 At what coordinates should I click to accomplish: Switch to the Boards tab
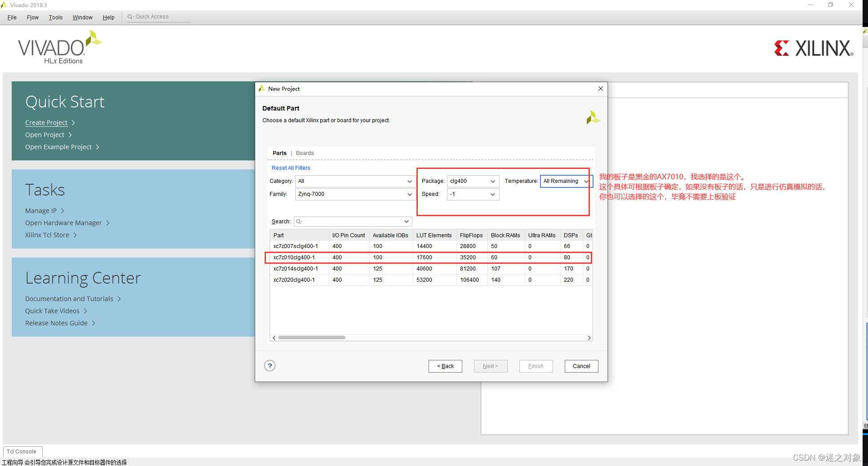(305, 153)
